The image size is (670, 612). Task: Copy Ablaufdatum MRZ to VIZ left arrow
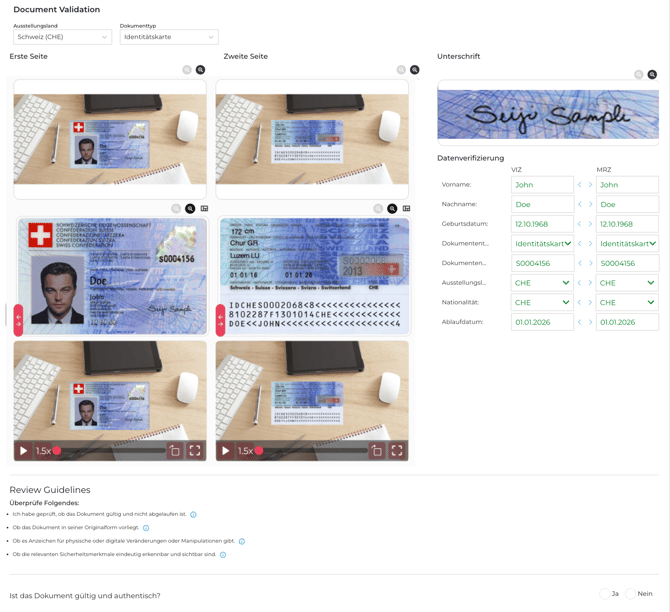click(580, 322)
